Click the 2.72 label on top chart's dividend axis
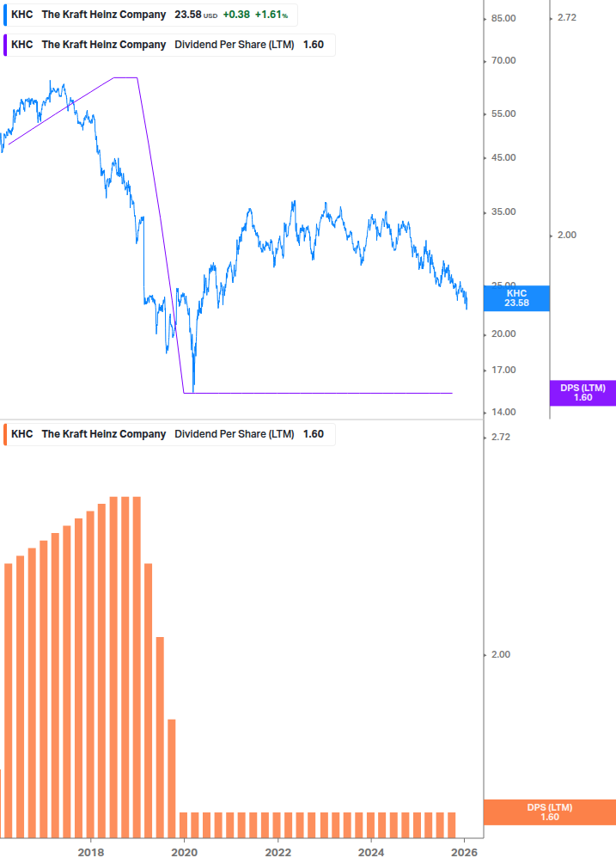The height and width of the screenshot is (864, 616). click(x=566, y=18)
